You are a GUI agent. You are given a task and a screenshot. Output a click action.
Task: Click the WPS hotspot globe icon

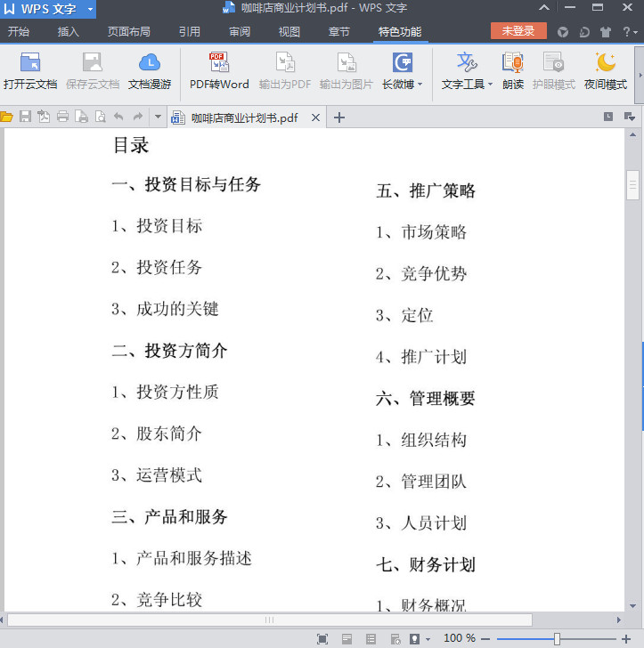click(x=563, y=32)
